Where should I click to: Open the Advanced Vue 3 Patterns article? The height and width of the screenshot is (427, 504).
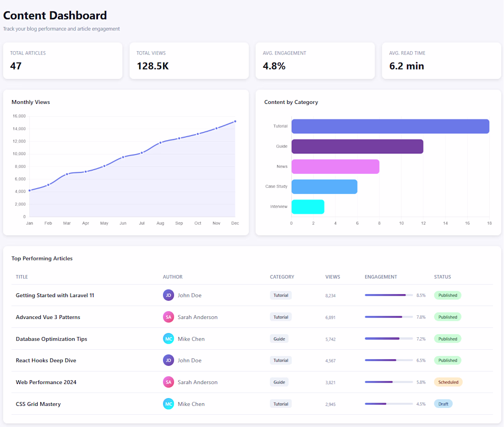[x=48, y=317]
